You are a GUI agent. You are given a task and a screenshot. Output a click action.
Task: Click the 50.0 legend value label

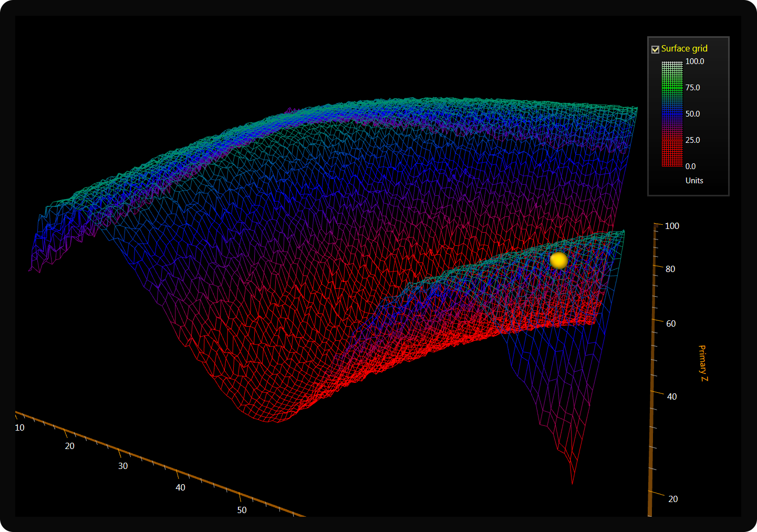coord(692,114)
